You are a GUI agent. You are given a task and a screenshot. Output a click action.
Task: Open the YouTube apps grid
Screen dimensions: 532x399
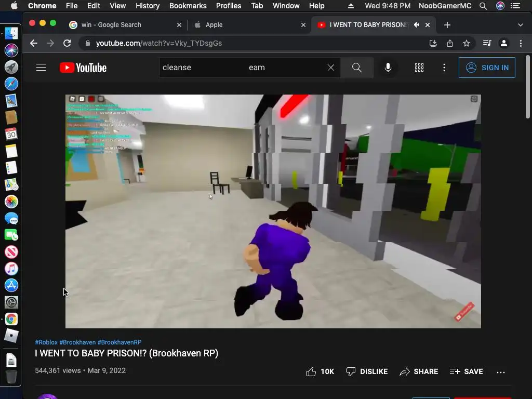click(419, 68)
